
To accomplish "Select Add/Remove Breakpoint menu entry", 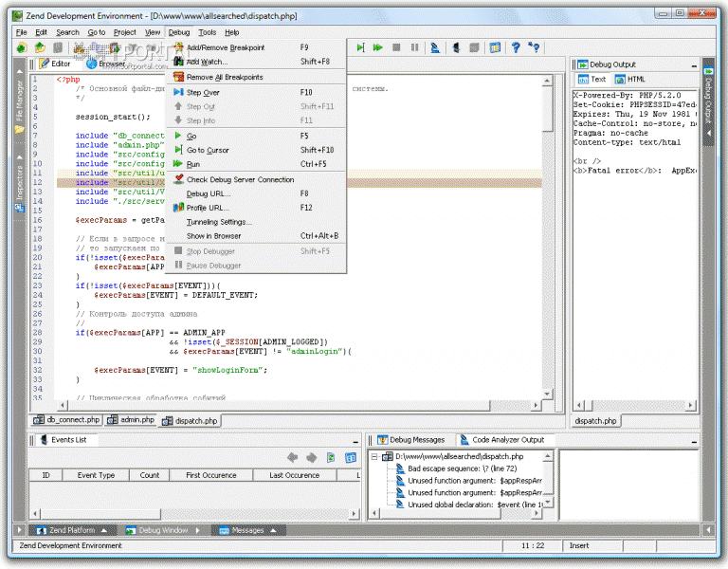I will tap(256, 47).
